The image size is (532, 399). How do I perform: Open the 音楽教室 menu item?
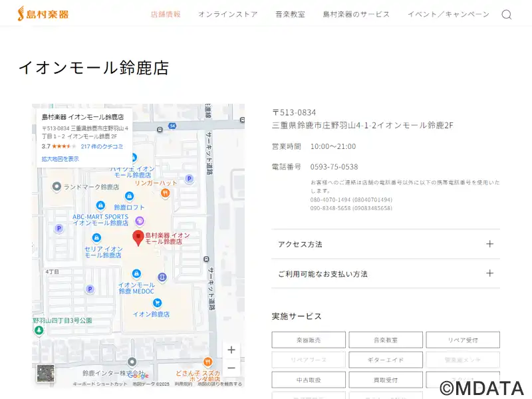[x=290, y=14]
